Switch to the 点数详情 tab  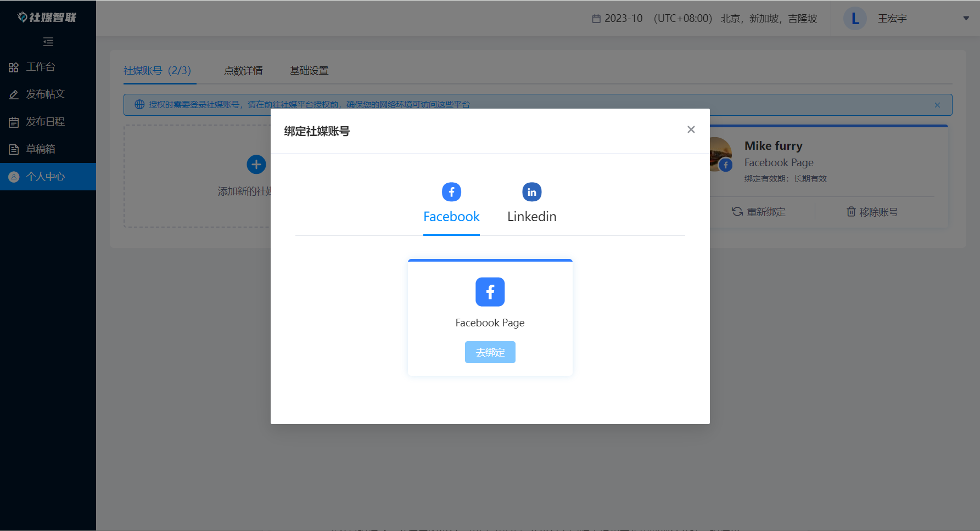[244, 71]
